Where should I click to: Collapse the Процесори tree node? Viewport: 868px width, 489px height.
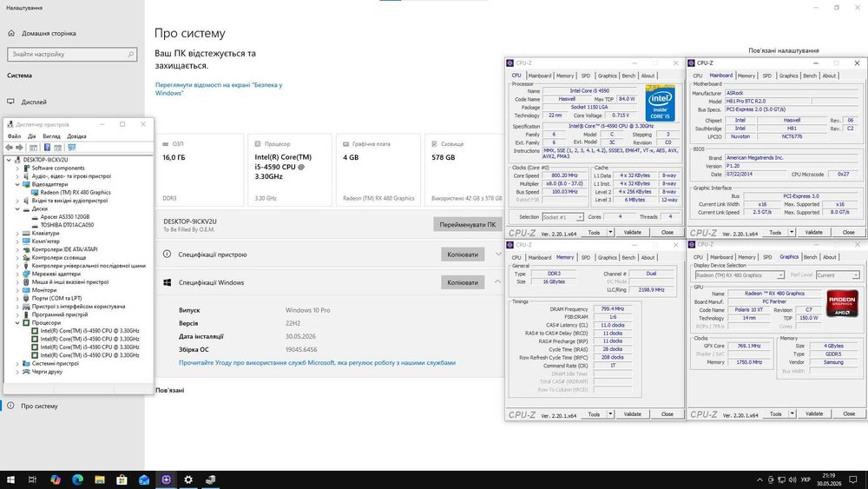click(x=17, y=322)
